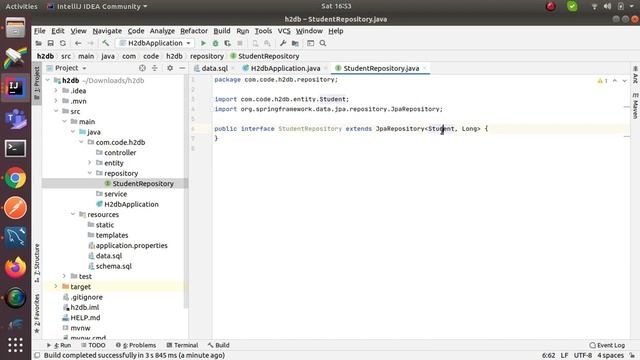
Task: Open Google Chrome from the Ubuntu dock
Action: (x=16, y=178)
